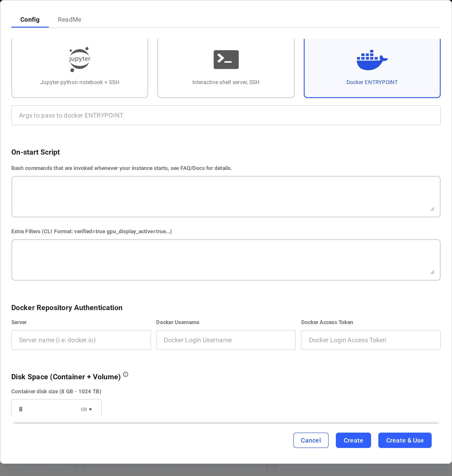Focus the Docker Login Access Token field
Screen dimensions: 452x476
click(371, 340)
